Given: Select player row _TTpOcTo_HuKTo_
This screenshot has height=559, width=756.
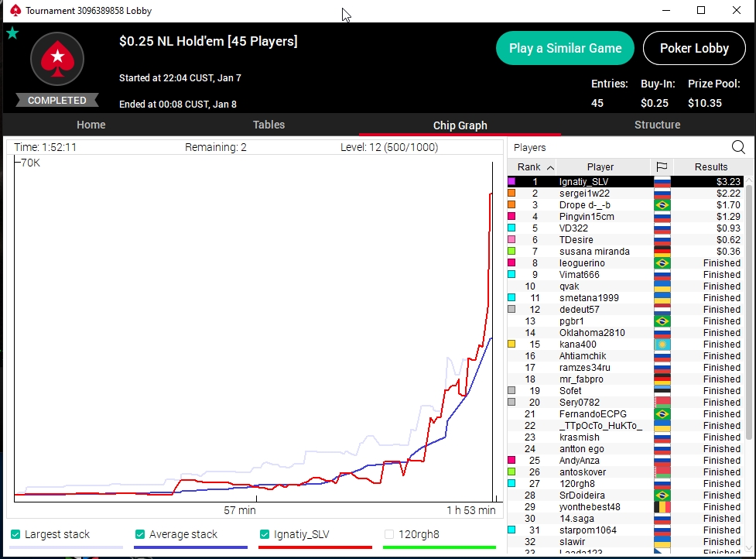Looking at the screenshot, I should coord(625,425).
